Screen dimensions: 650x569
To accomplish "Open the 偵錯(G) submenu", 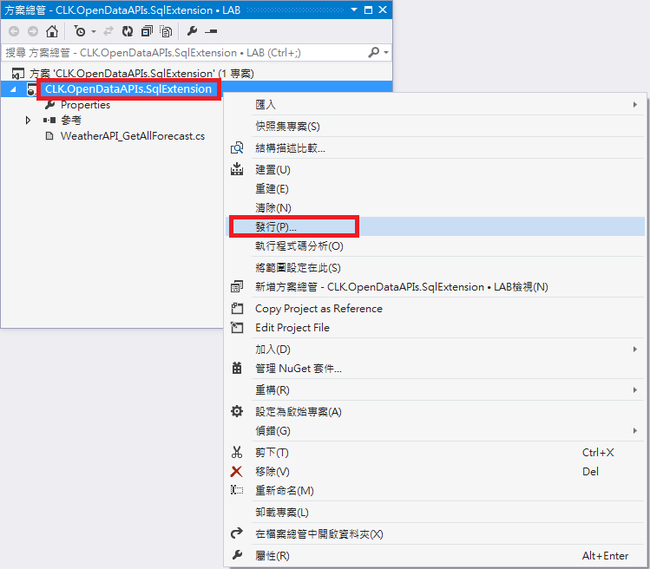I will 435,431.
